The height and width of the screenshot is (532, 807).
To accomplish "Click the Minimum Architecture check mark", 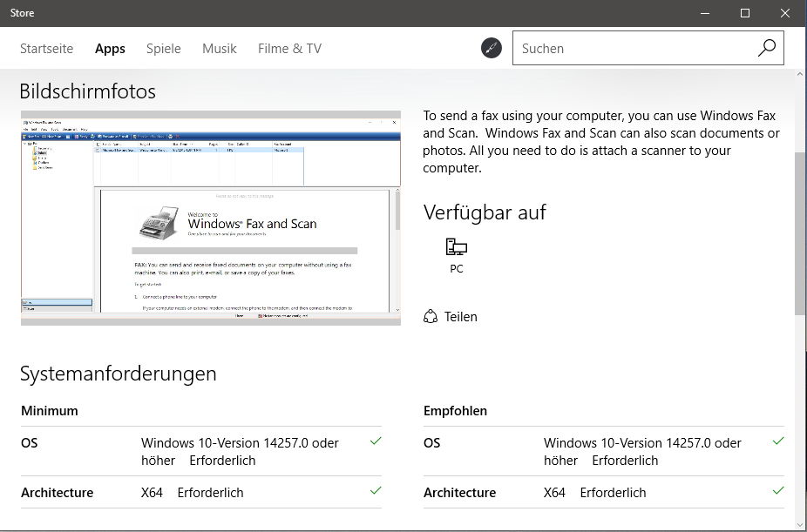I will point(376,490).
